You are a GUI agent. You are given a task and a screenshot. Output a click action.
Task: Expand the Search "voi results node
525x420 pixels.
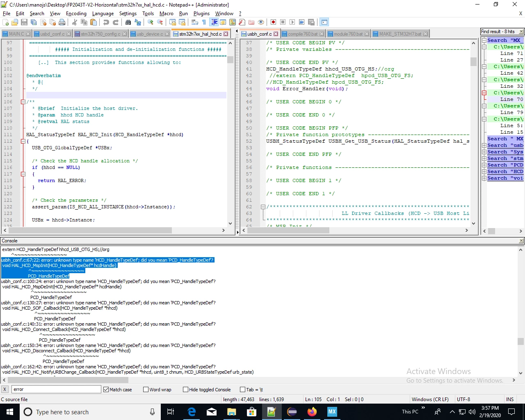click(484, 178)
